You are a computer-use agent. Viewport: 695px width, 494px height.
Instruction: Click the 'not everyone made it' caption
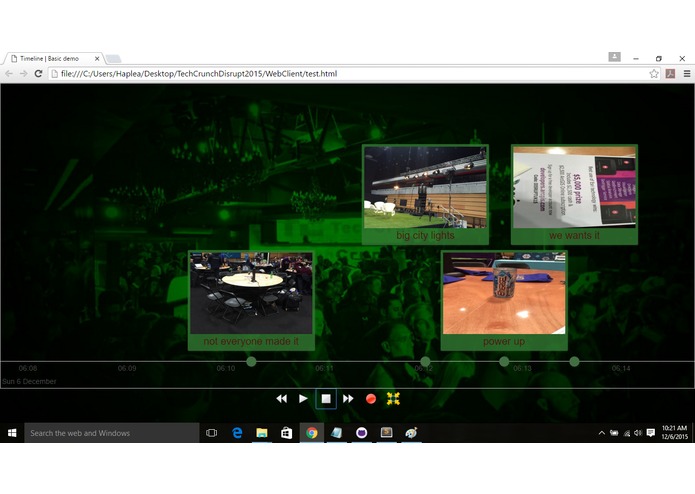tap(251, 341)
